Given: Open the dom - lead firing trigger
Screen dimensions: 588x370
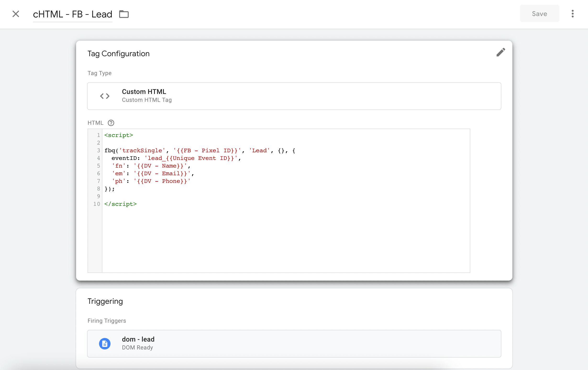Looking at the screenshot, I should tap(294, 344).
